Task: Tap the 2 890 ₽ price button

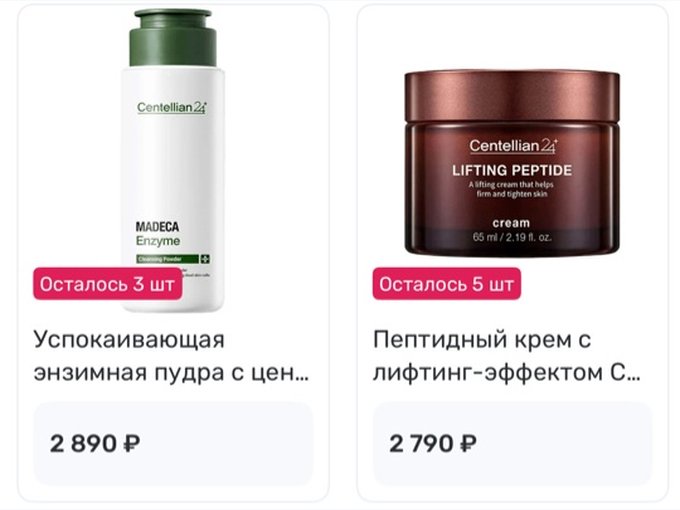Action: 173,444
